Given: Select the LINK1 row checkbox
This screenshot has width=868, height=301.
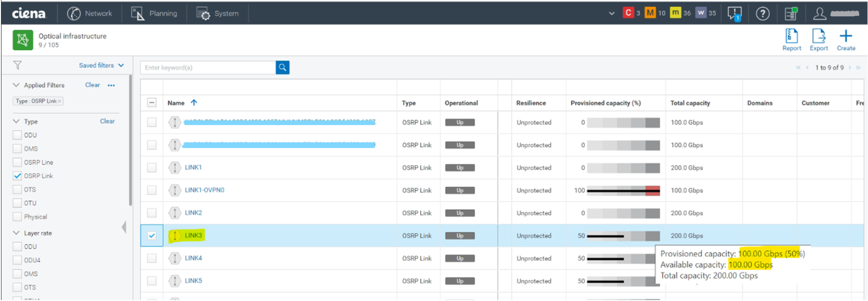Looking at the screenshot, I should pos(152,168).
